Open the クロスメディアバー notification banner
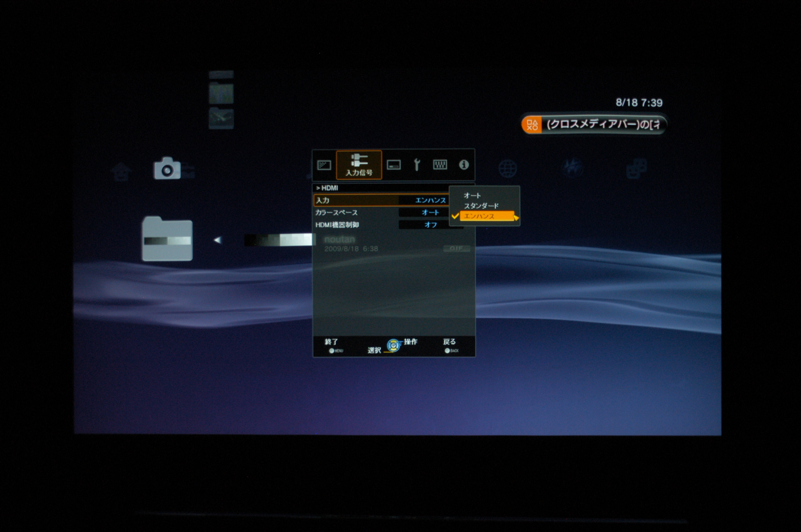Screen dimensions: 801x532 pyautogui.click(x=594, y=124)
